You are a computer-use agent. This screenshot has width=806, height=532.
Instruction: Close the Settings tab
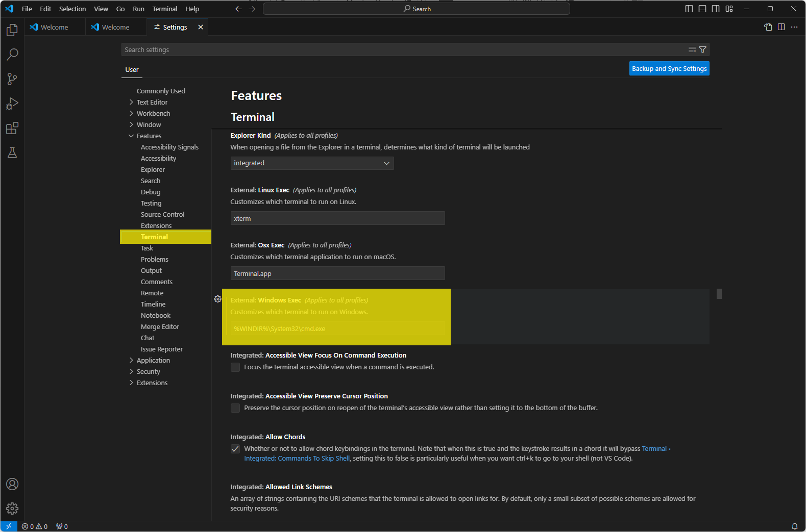coord(201,27)
